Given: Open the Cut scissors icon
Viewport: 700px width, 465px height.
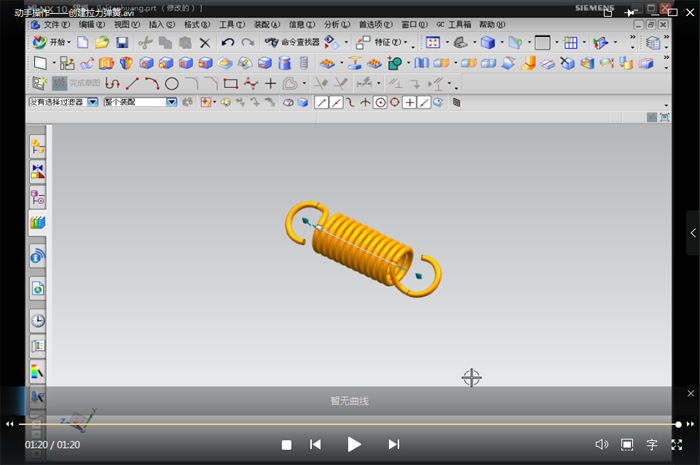Looking at the screenshot, I should [145, 43].
